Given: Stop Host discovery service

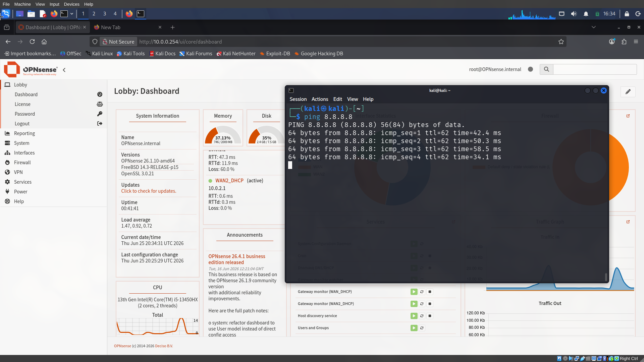Looking at the screenshot, I should point(430,316).
